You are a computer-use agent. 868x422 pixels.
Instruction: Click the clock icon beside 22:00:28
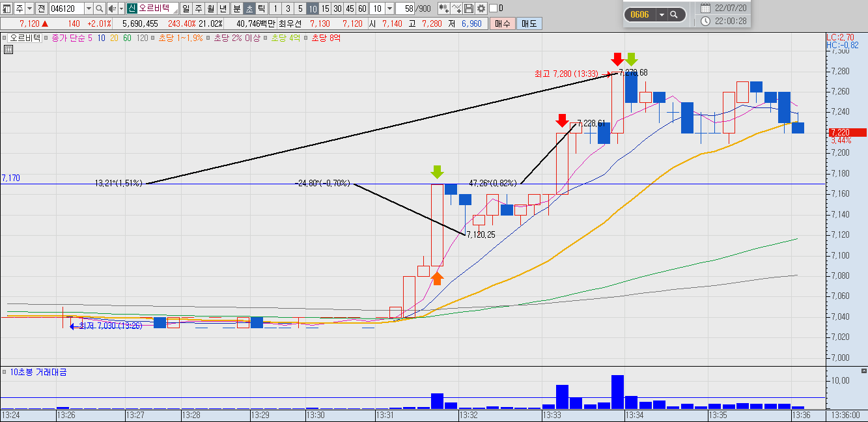(x=706, y=21)
